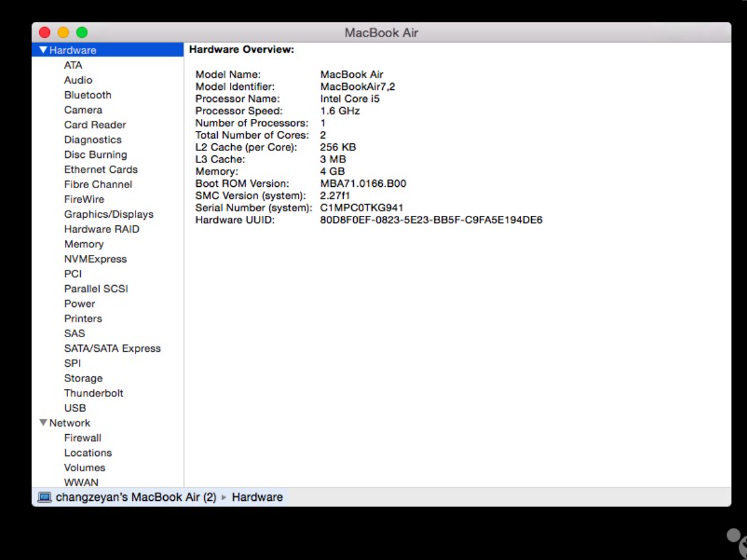The height and width of the screenshot is (560, 747).
Task: Click the Boot ROM version MBA71.0166.B00
Action: [x=363, y=184]
